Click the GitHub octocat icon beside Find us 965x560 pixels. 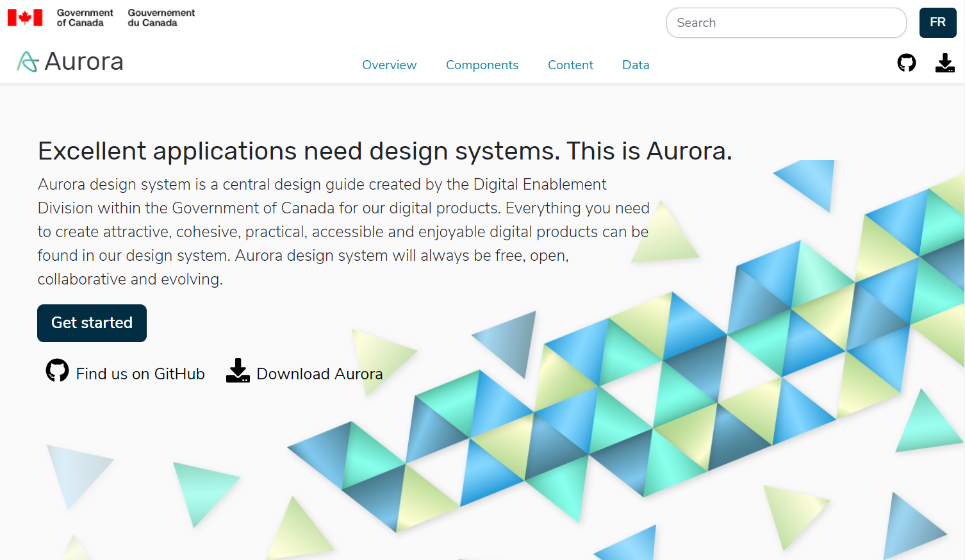point(58,370)
